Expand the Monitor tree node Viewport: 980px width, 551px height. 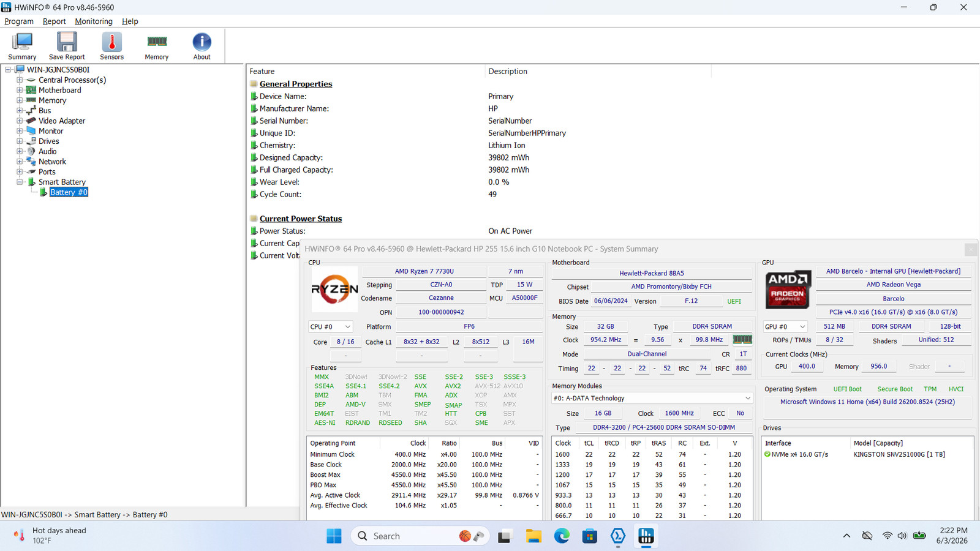[x=20, y=131]
